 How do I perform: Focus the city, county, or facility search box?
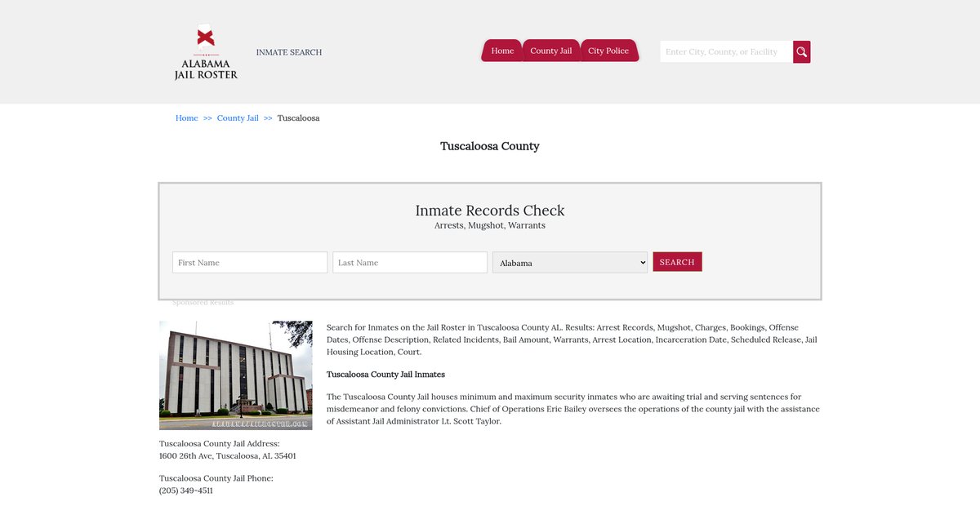(725, 52)
